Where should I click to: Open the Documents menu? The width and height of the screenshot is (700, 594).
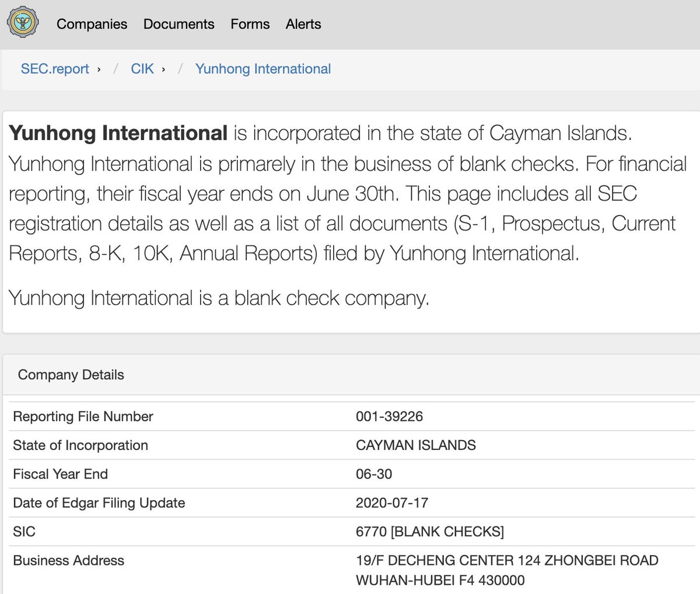coord(178,24)
